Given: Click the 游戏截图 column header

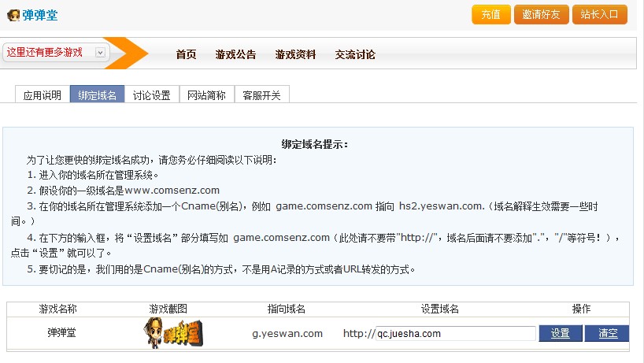Looking at the screenshot, I should 168,309.
